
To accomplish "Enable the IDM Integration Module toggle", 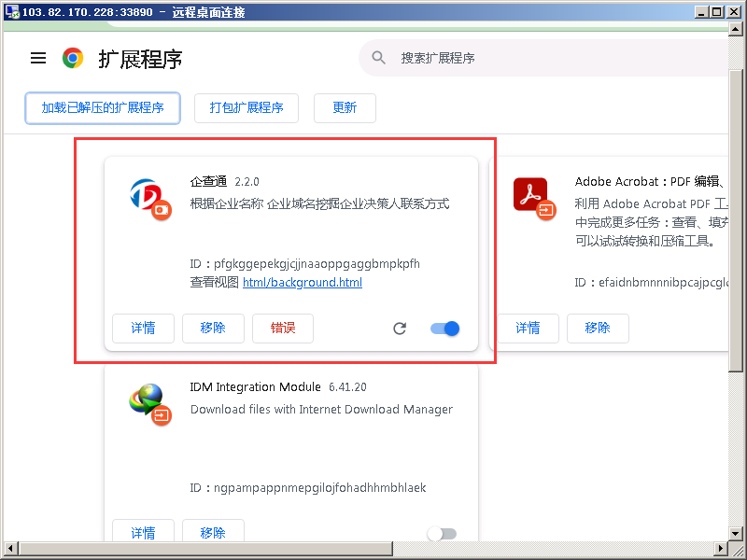I will click(442, 534).
